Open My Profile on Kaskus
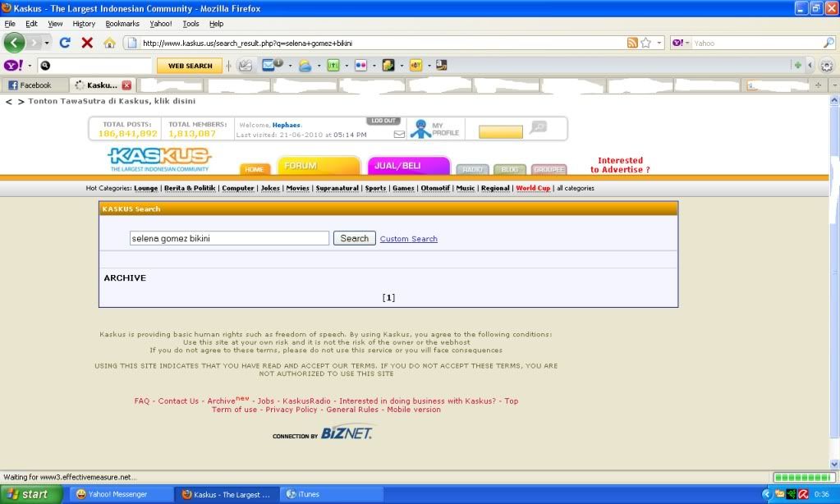This screenshot has height=504, width=840. point(435,129)
